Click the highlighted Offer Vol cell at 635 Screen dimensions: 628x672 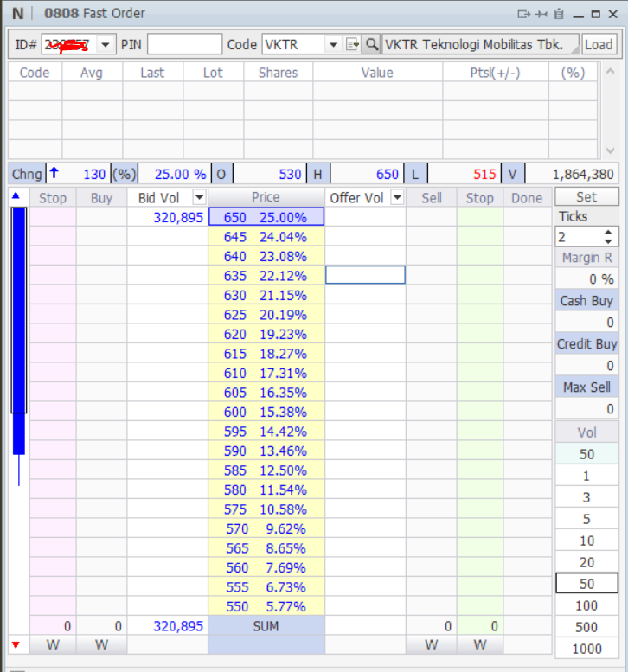(365, 275)
